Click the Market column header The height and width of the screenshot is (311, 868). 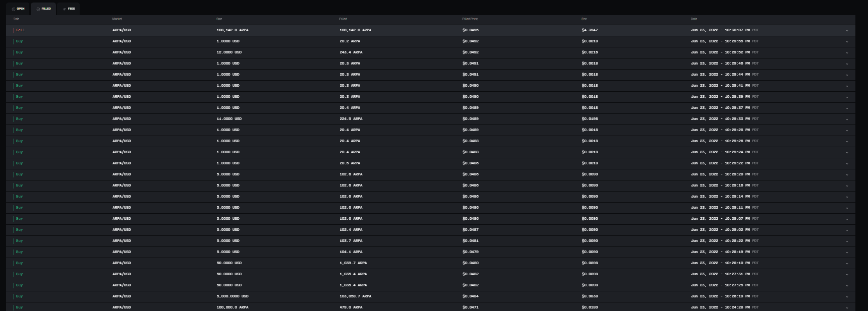(x=117, y=19)
